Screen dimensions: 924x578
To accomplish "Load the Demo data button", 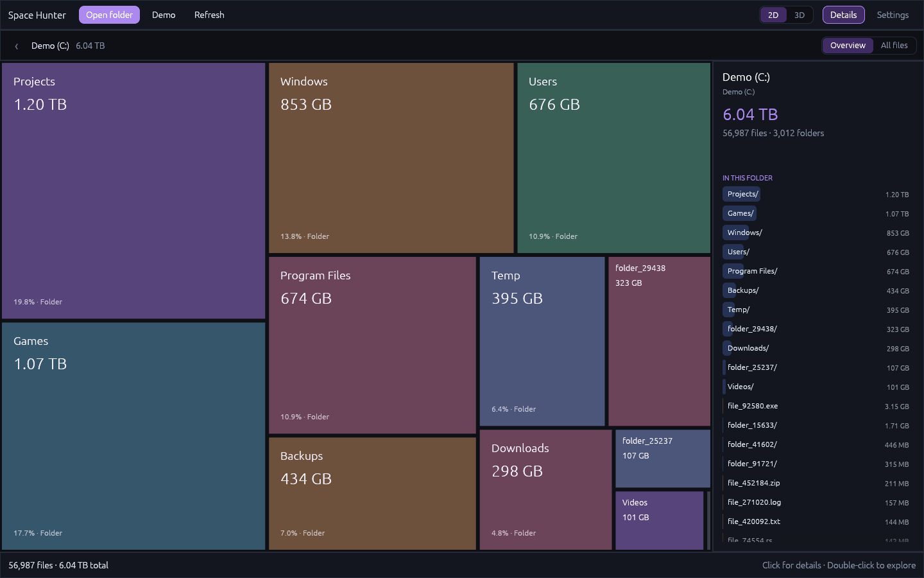I will pyautogui.click(x=164, y=15).
